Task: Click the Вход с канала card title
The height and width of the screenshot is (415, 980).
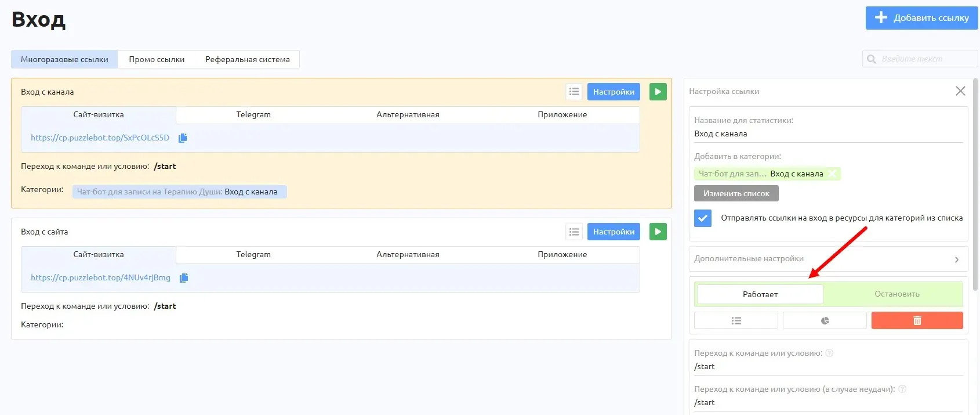Action: point(48,92)
